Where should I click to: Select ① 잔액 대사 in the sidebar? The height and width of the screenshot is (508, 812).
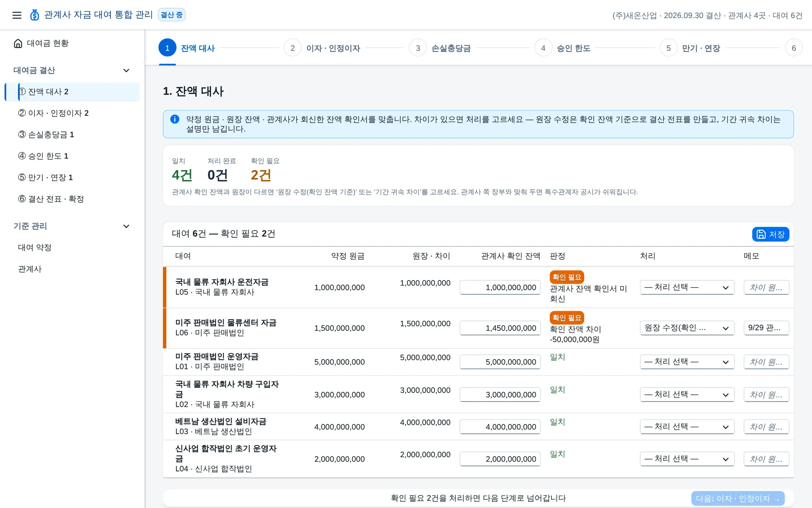pos(72,92)
